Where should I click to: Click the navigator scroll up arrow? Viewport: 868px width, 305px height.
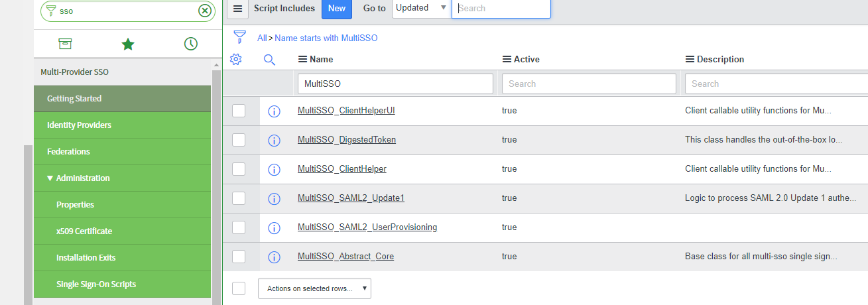pos(216,65)
